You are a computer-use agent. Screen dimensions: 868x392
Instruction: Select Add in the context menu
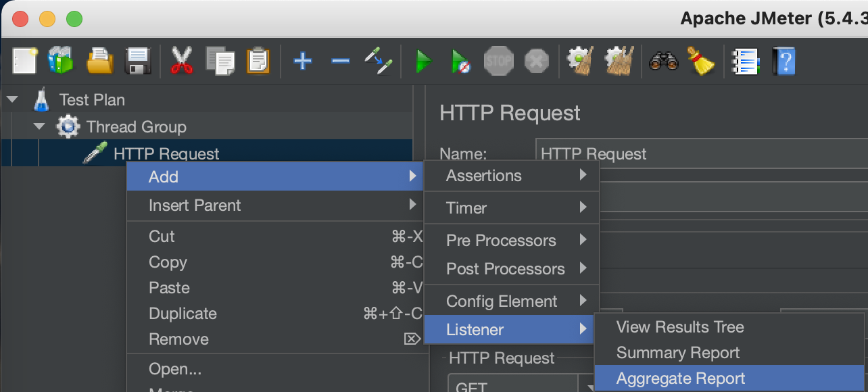[x=275, y=177]
